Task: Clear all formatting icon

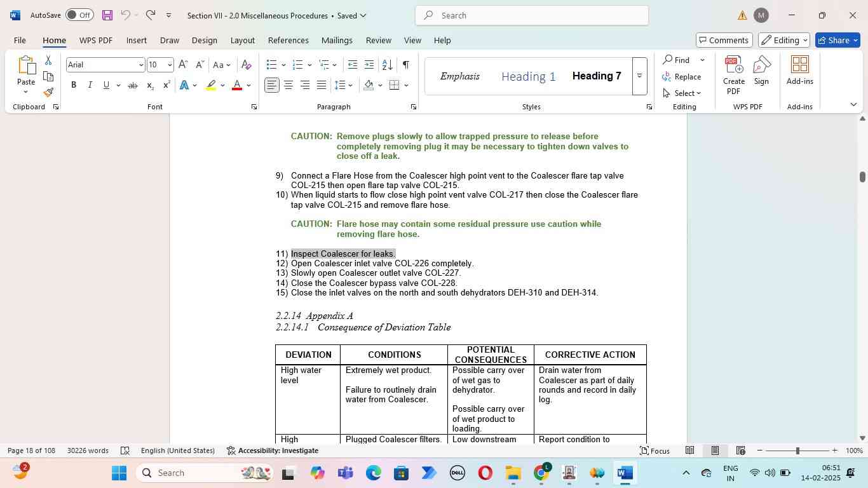Action: (247, 65)
